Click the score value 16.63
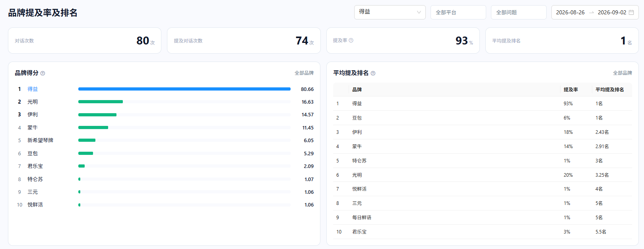The width and height of the screenshot is (644, 249). [x=307, y=102]
